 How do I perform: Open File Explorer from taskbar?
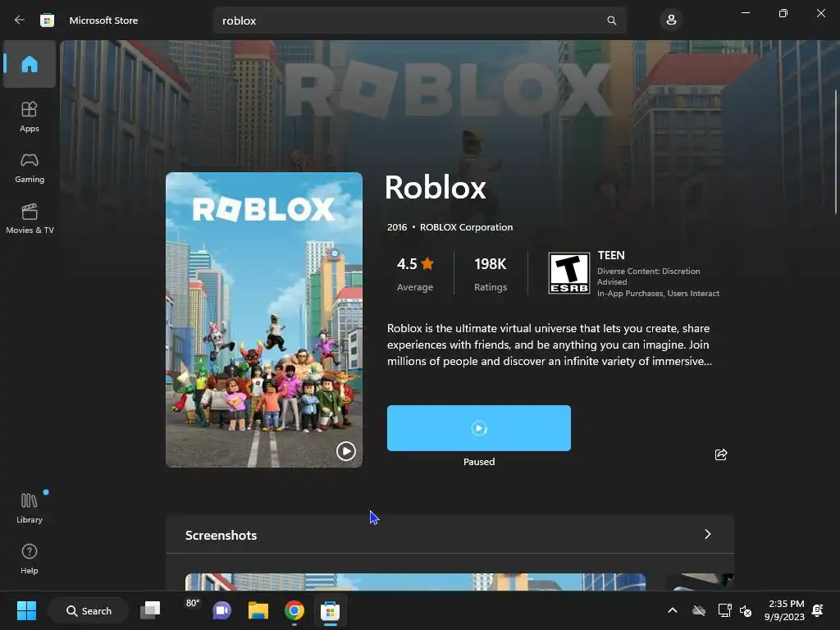[x=258, y=610]
